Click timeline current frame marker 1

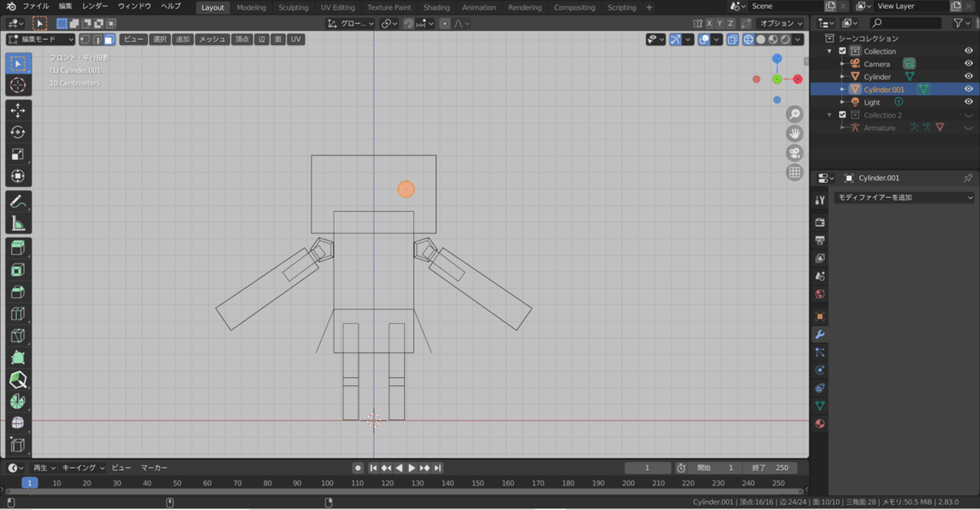[29, 483]
